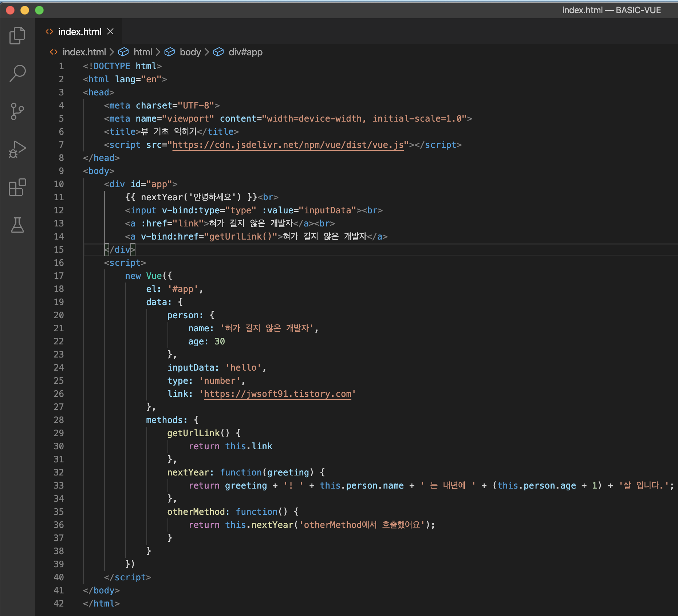Click the 'new Vue({' text
This screenshot has width=678, height=616.
tap(149, 276)
